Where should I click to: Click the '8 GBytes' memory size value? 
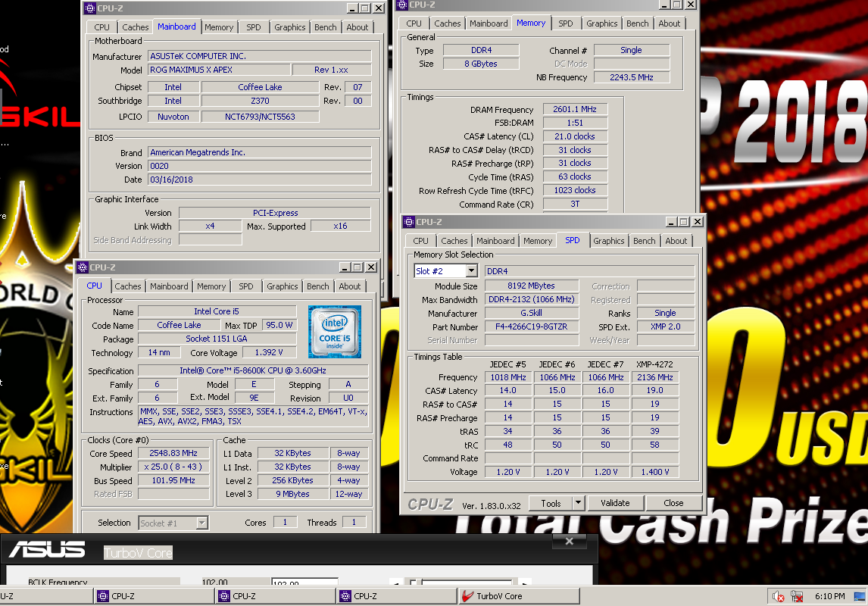click(481, 64)
